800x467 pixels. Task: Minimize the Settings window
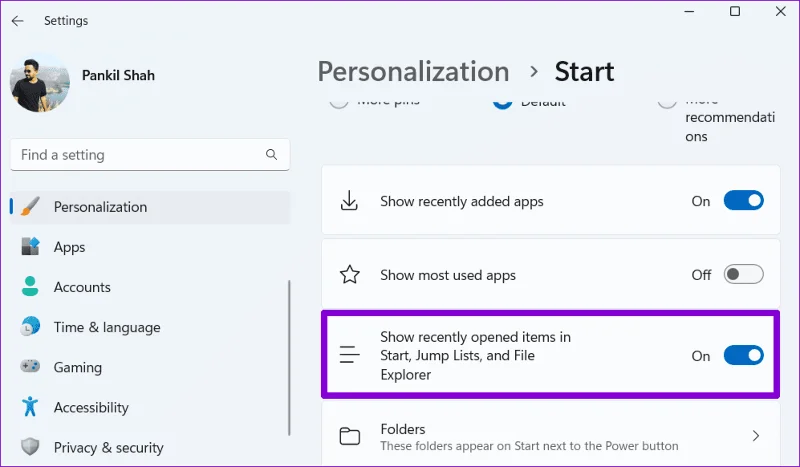point(689,11)
